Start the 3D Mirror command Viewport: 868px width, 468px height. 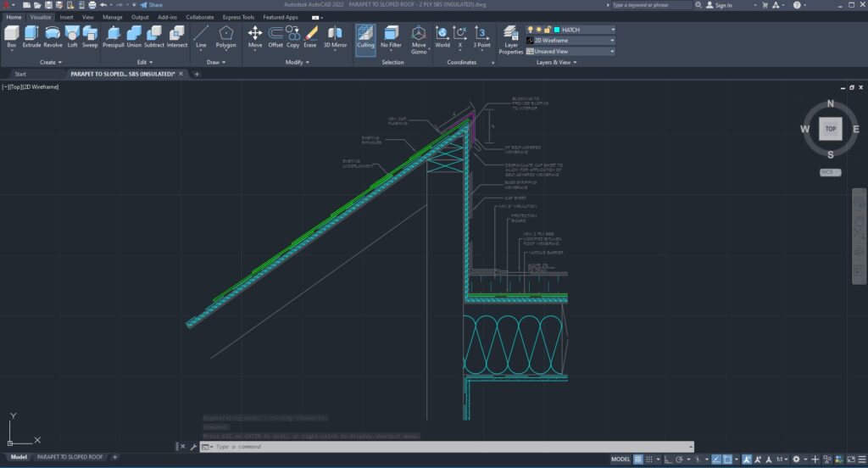pyautogui.click(x=335, y=35)
